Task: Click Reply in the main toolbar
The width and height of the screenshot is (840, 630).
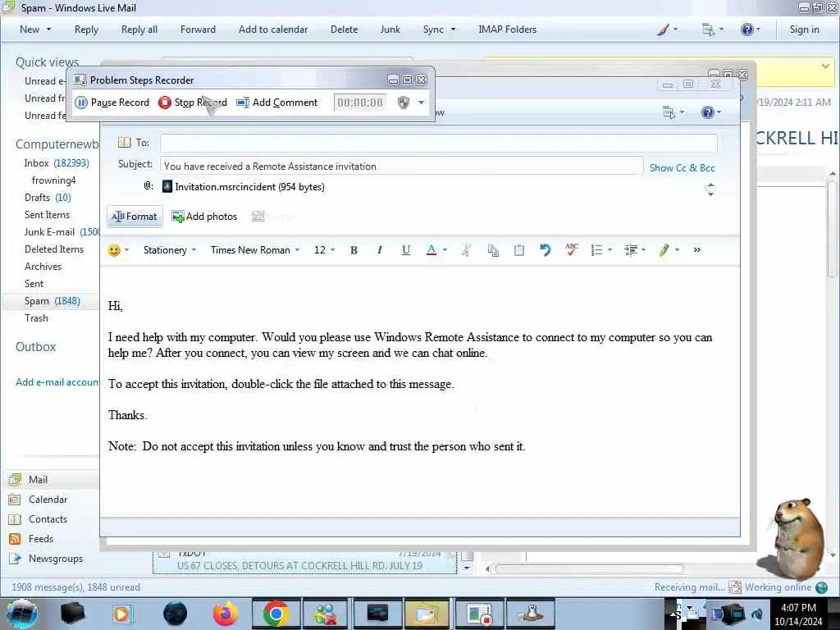Action: [x=86, y=30]
